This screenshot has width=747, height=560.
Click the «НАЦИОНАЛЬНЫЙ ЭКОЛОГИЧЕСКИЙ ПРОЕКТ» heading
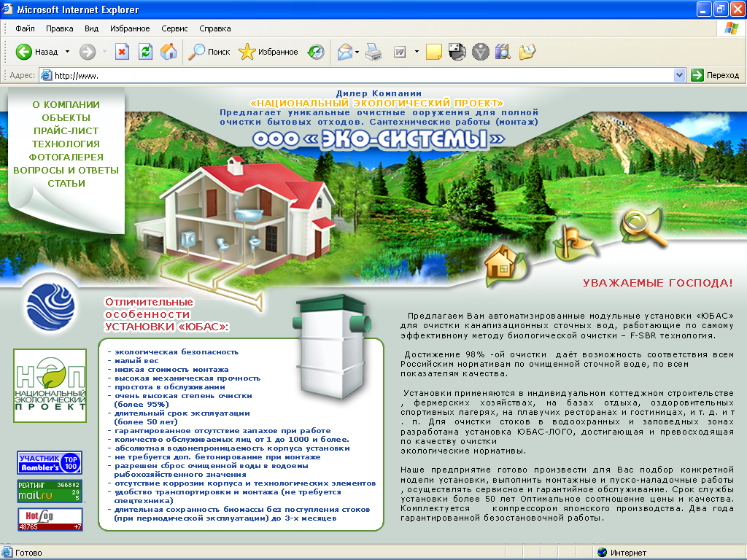[x=376, y=103]
